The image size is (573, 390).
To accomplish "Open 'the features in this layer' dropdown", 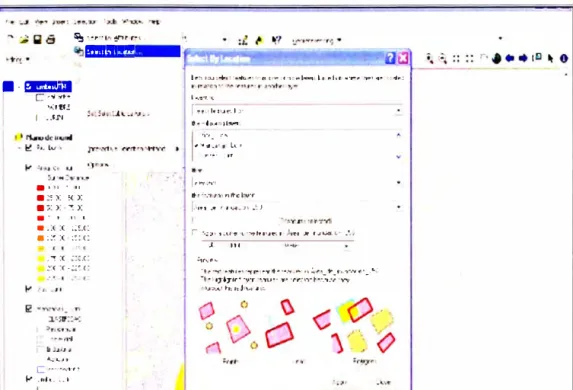I will pyautogui.click(x=399, y=207).
